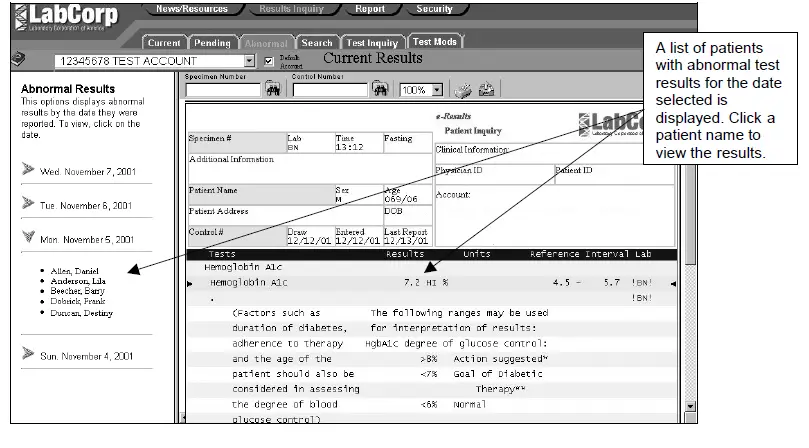Click the Clinical Information label
Screen dimensions: 809x448
(x=472, y=150)
